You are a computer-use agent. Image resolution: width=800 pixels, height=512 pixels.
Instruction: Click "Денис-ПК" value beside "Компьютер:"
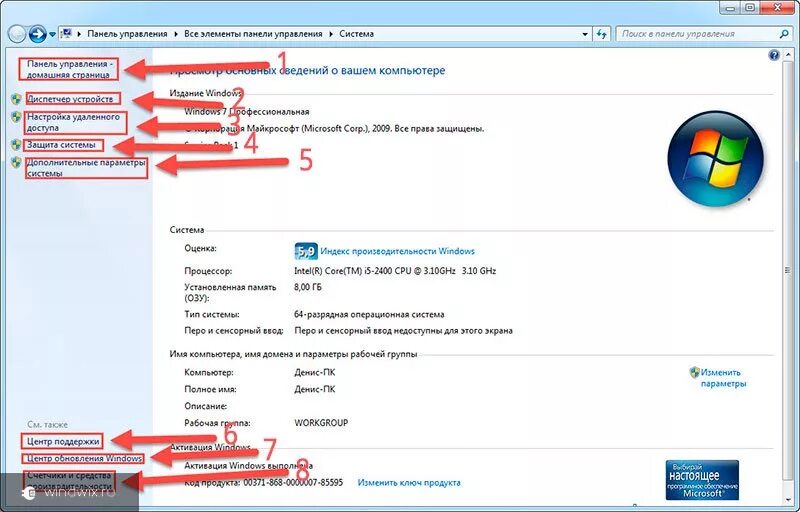315,372
